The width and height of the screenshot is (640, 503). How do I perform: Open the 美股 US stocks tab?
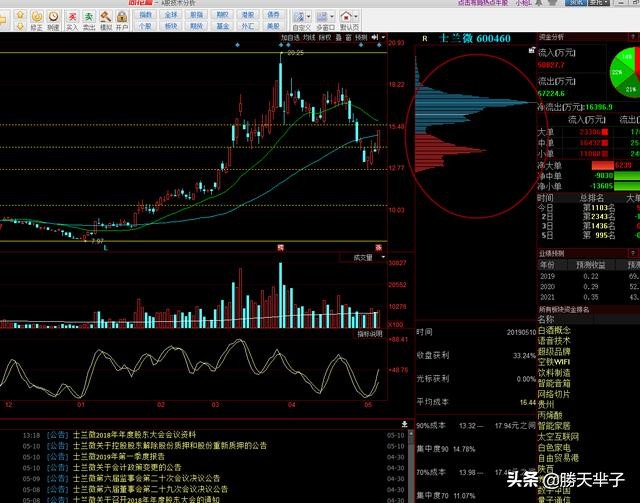coord(273,26)
